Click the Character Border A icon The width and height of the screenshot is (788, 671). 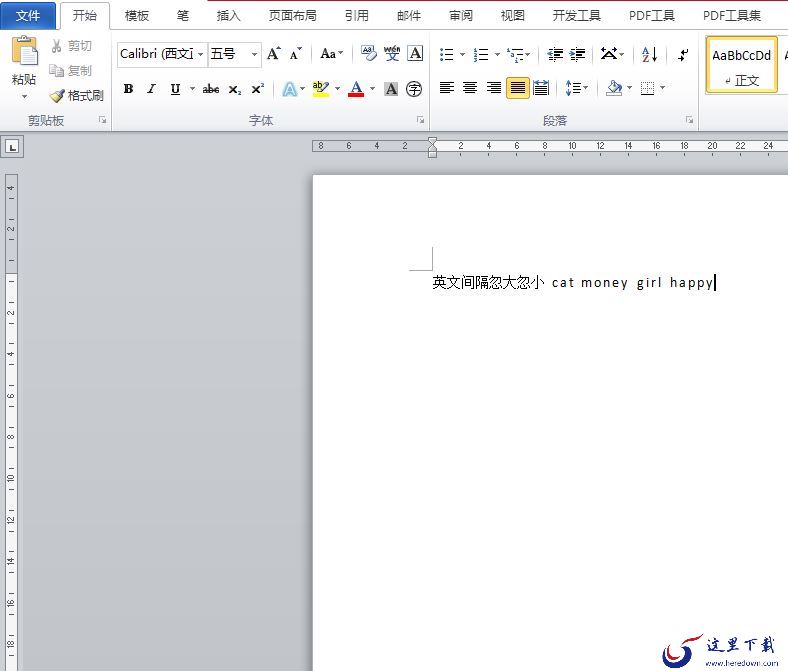[x=415, y=53]
